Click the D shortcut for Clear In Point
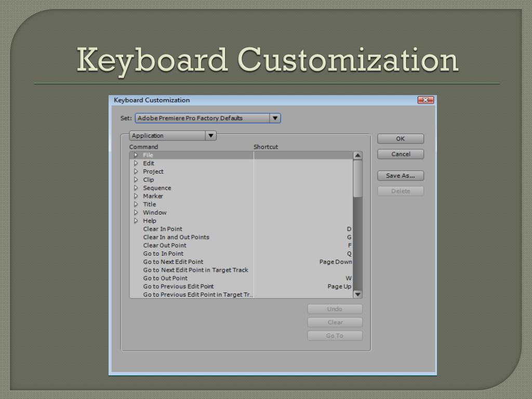The height and width of the screenshot is (399, 532). [x=349, y=229]
